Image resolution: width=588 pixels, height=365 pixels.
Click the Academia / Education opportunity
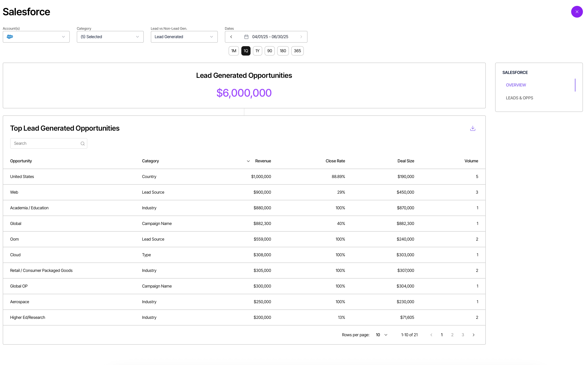click(29, 208)
